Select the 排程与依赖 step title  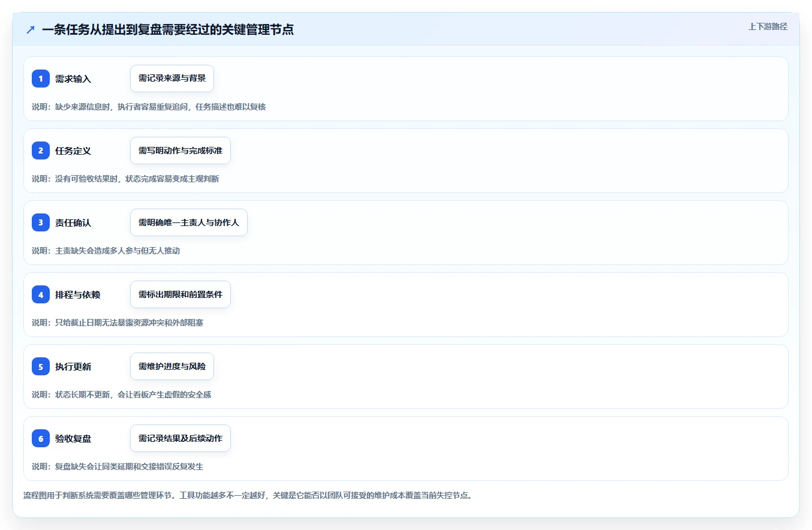pos(77,294)
